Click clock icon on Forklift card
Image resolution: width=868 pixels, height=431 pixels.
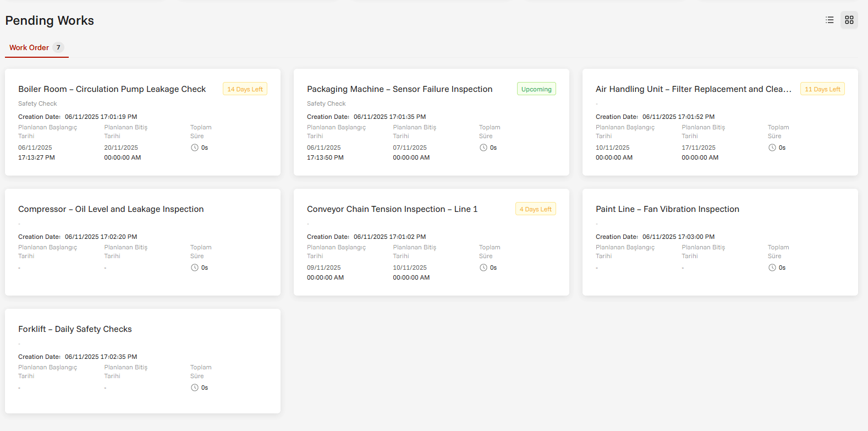point(195,388)
